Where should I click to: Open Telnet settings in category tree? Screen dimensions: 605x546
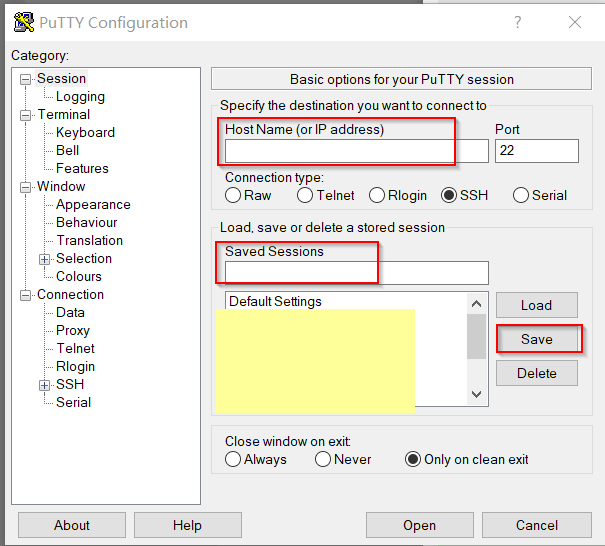[76, 348]
